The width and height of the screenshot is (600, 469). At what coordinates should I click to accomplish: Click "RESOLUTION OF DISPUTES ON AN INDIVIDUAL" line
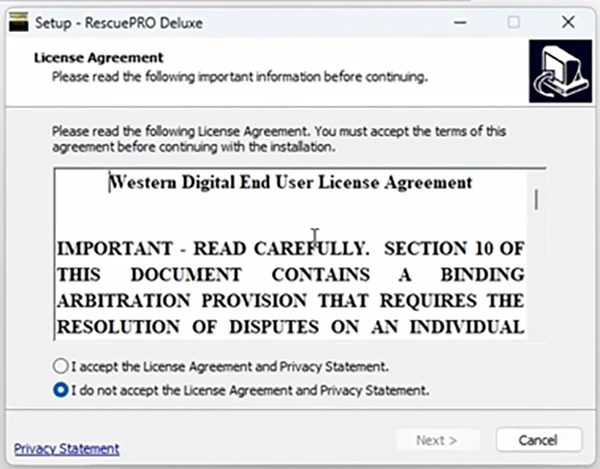(x=290, y=327)
